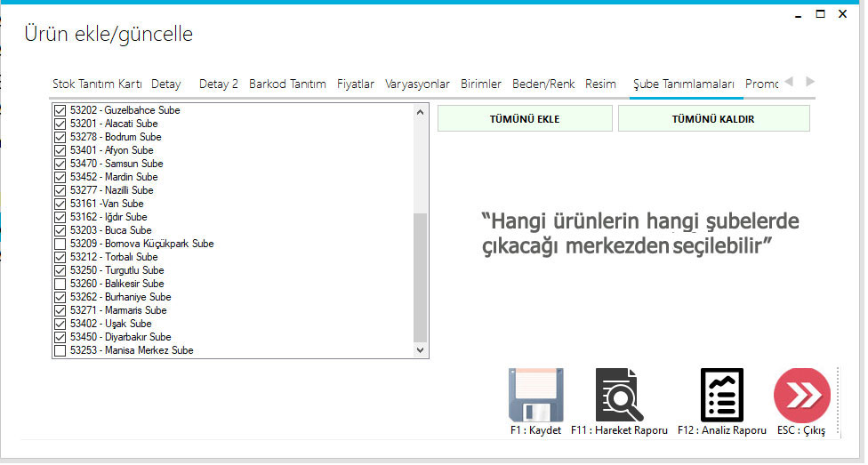Viewport: 868px width, 465px height.
Task: Click the F1 : Kaydet label text
Action: point(536,430)
